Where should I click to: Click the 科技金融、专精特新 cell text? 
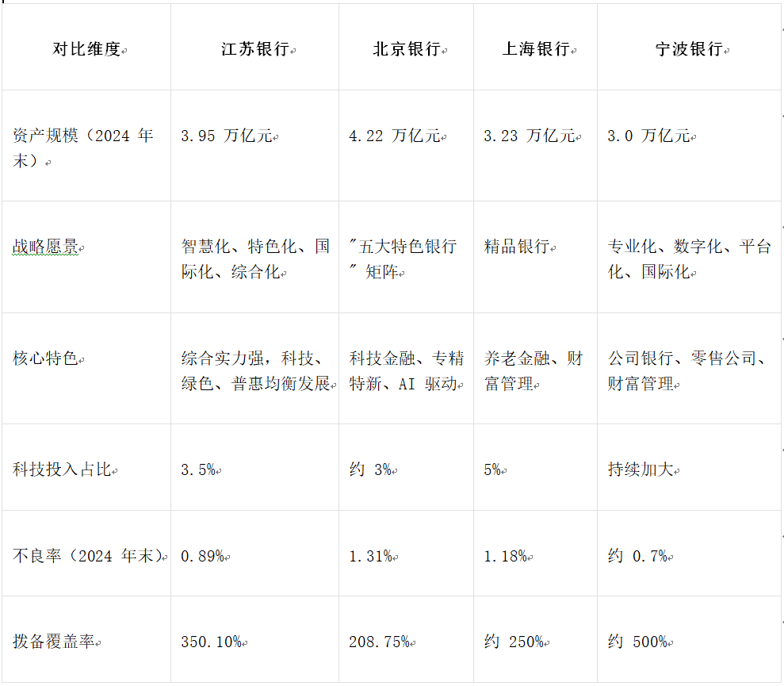click(x=406, y=370)
